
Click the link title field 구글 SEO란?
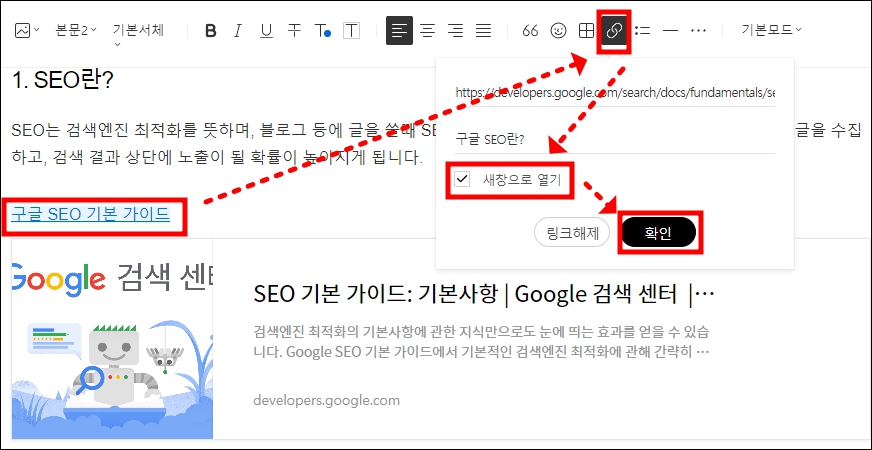(x=615, y=140)
